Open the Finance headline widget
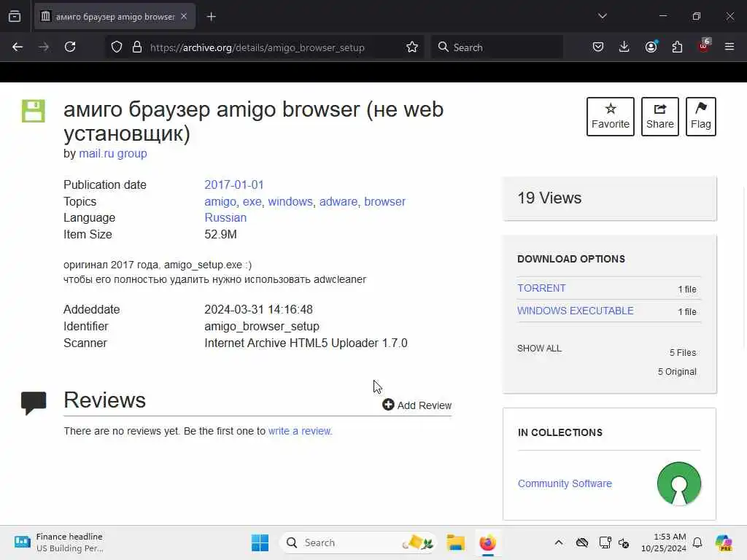Image resolution: width=747 pixels, height=560 pixels. click(x=58, y=542)
